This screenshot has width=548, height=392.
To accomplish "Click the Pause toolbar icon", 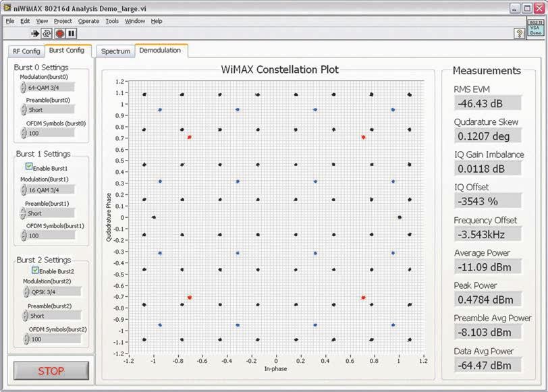I will coord(72,34).
